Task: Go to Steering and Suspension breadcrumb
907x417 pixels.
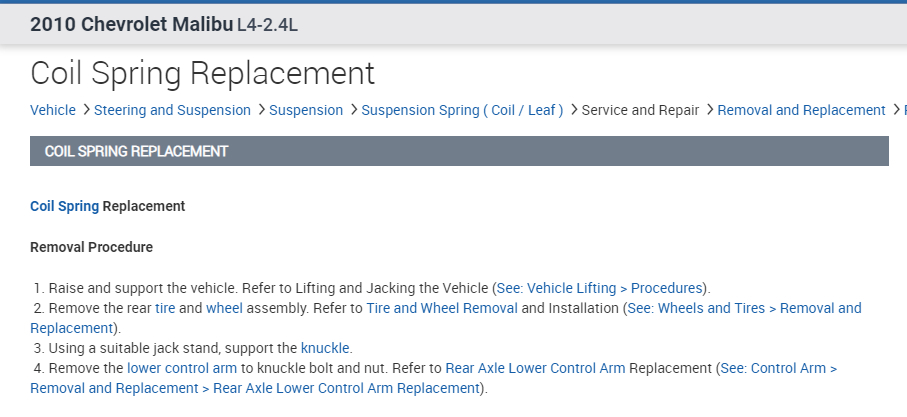Action: click(x=172, y=110)
